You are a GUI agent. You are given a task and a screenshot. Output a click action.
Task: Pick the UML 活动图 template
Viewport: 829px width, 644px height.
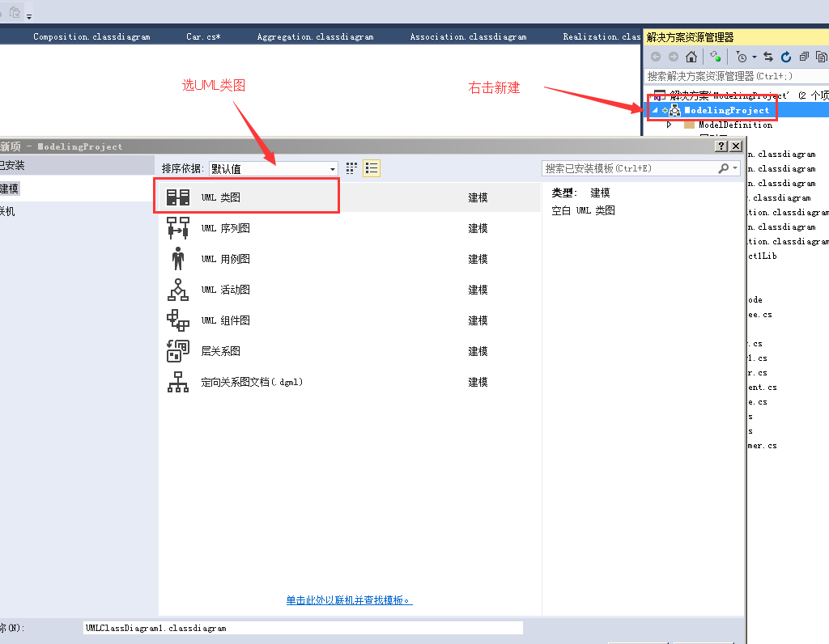[x=350, y=290]
